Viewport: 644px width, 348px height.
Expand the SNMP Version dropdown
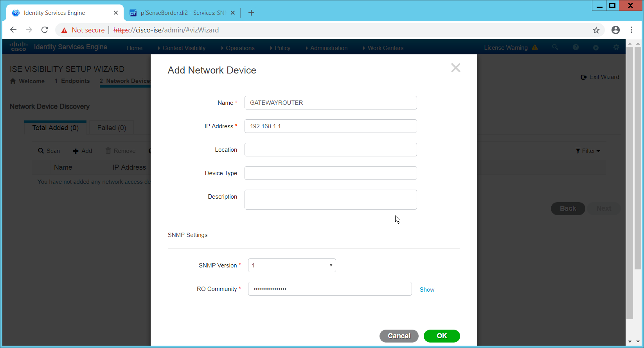pos(292,265)
